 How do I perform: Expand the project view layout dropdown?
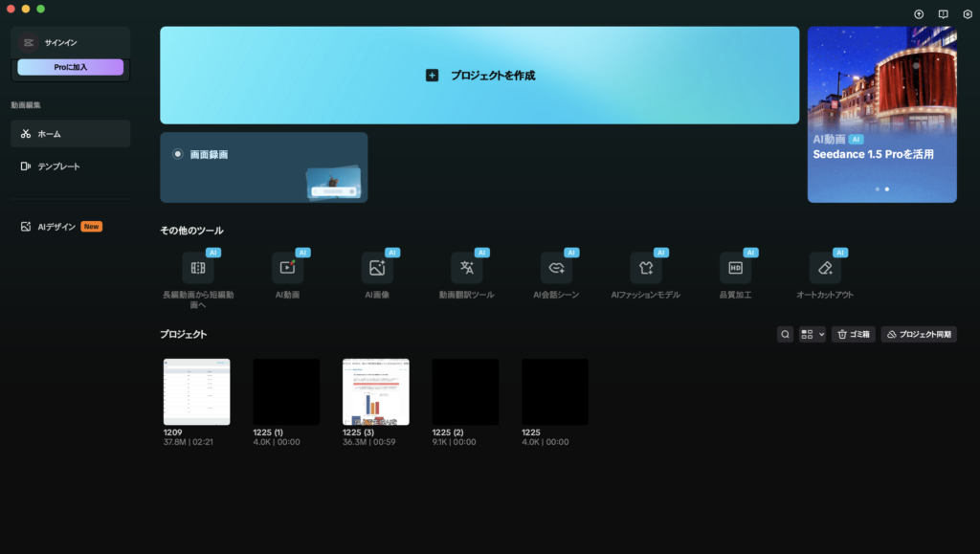tap(813, 335)
